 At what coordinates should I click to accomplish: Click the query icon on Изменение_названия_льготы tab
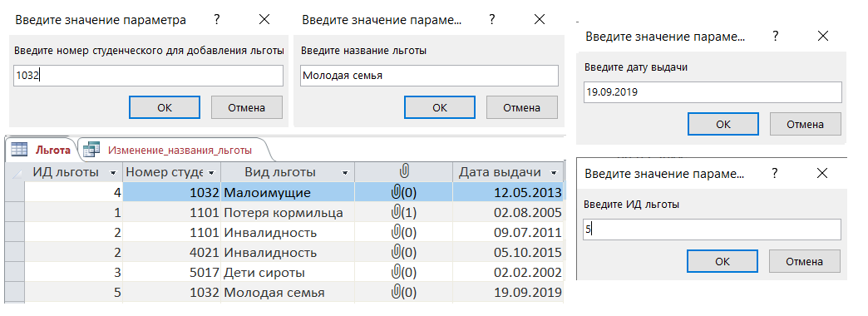pos(91,149)
